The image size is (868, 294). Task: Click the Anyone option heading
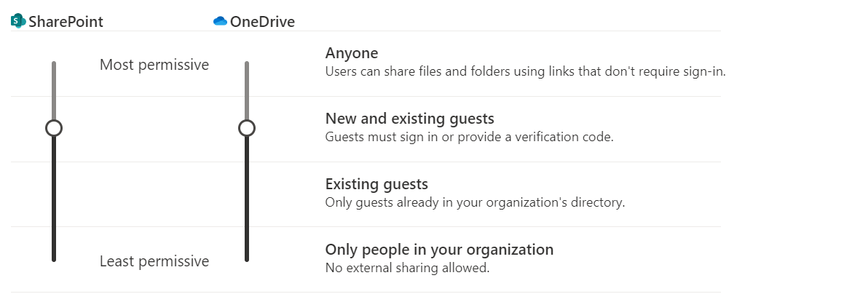pos(352,53)
